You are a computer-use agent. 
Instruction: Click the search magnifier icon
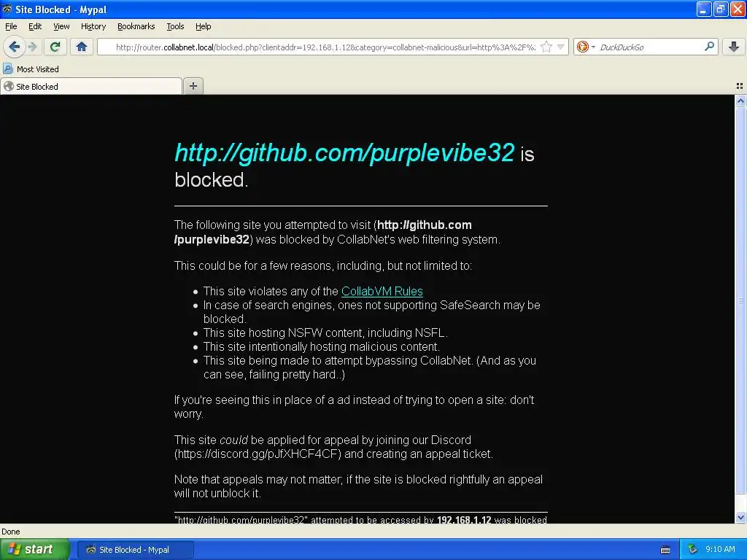pos(709,46)
